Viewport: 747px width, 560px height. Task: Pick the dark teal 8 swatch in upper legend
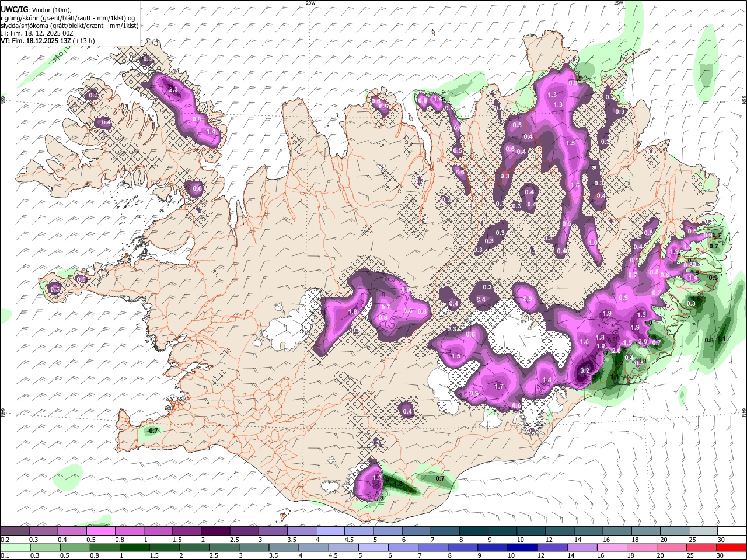[474, 531]
